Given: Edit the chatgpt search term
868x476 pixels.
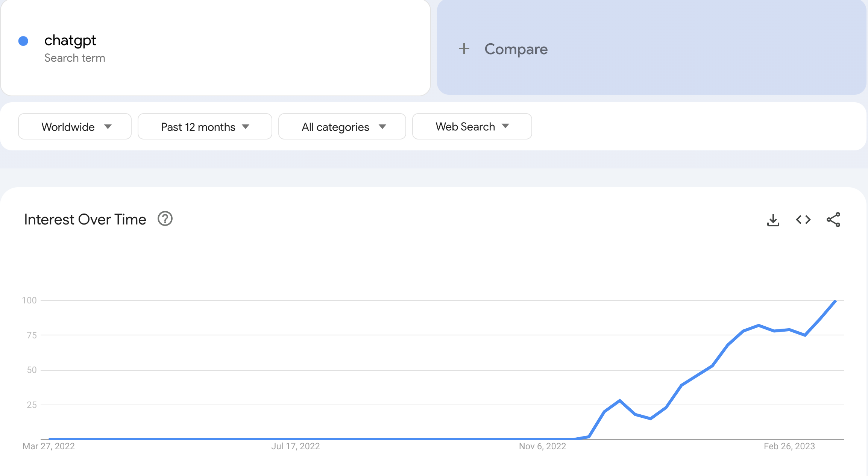Looking at the screenshot, I should click(70, 40).
